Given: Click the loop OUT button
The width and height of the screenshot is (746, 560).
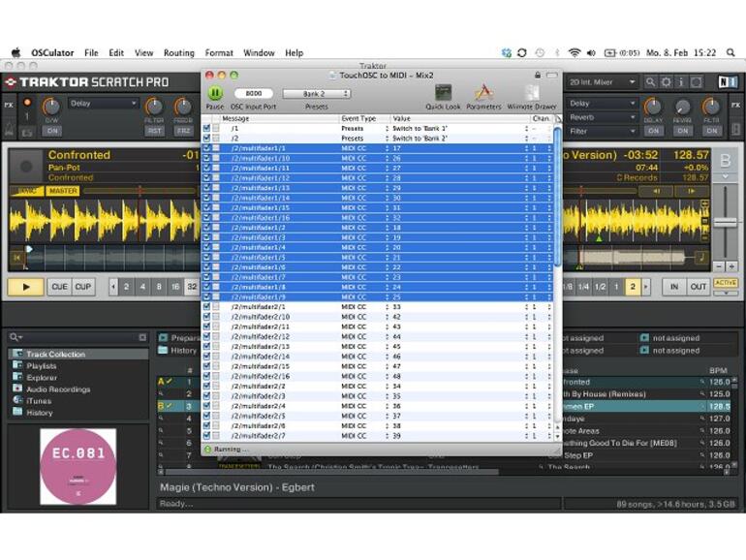Looking at the screenshot, I should pyautogui.click(x=698, y=287).
